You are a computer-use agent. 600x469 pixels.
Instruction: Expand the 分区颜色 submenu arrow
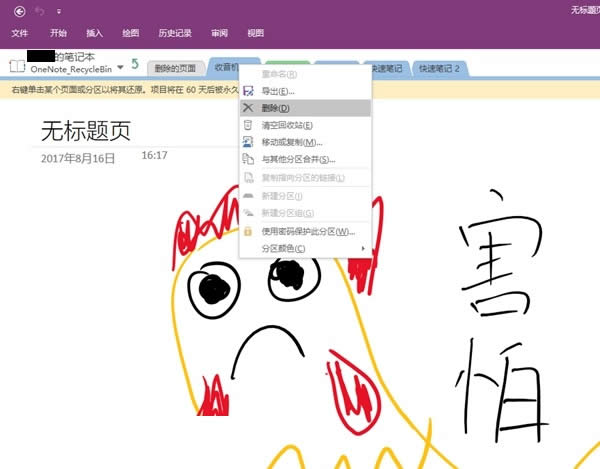(363, 248)
